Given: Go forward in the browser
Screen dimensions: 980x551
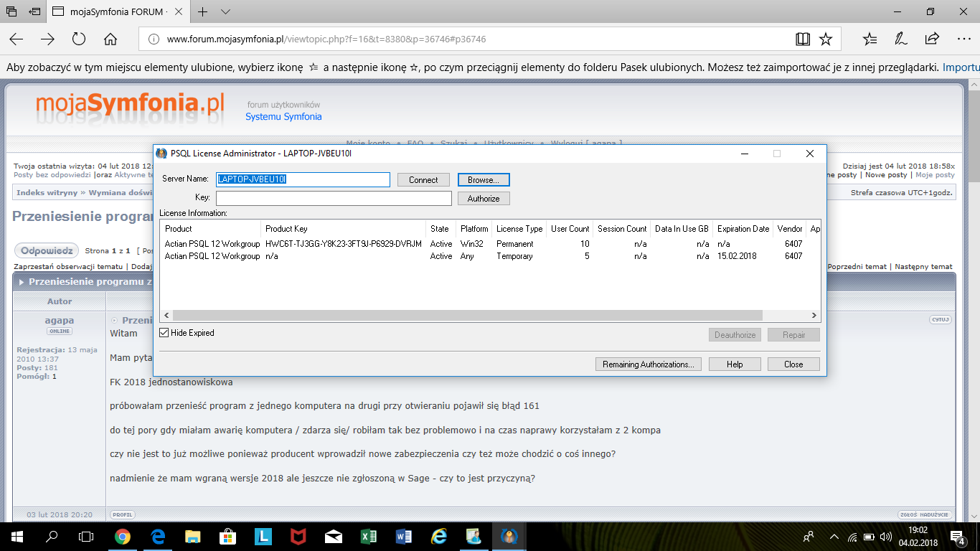Looking at the screenshot, I should [47, 39].
